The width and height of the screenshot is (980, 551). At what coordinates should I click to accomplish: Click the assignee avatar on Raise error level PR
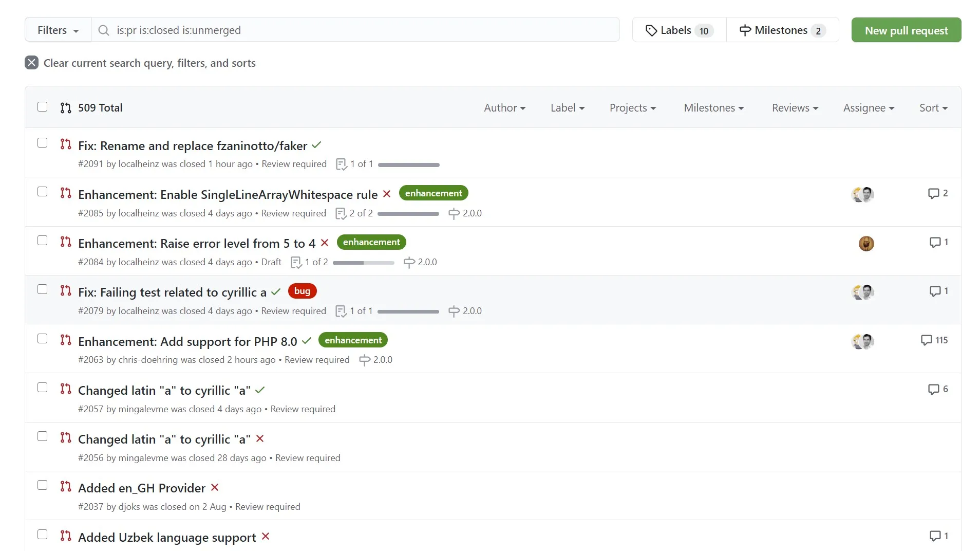tap(866, 243)
